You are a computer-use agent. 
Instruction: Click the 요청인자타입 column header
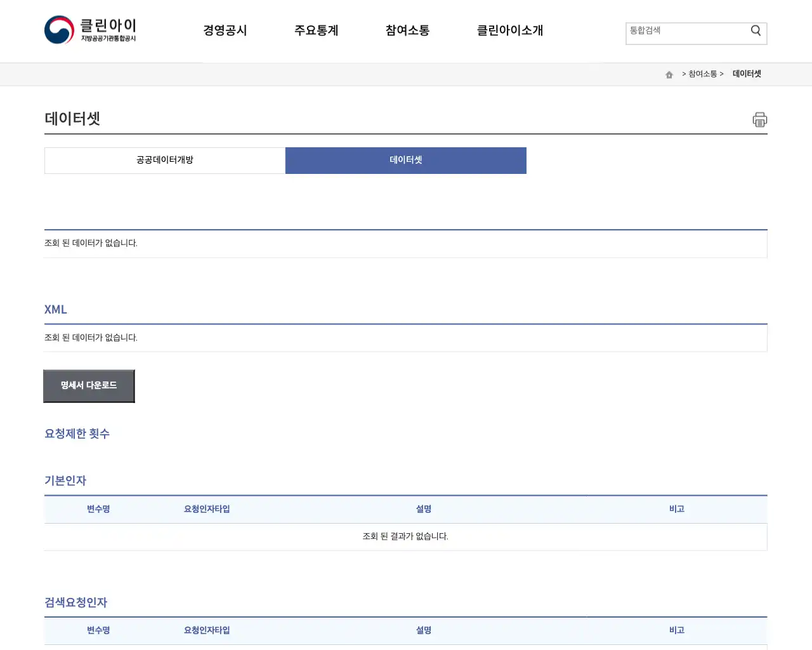[x=207, y=508]
